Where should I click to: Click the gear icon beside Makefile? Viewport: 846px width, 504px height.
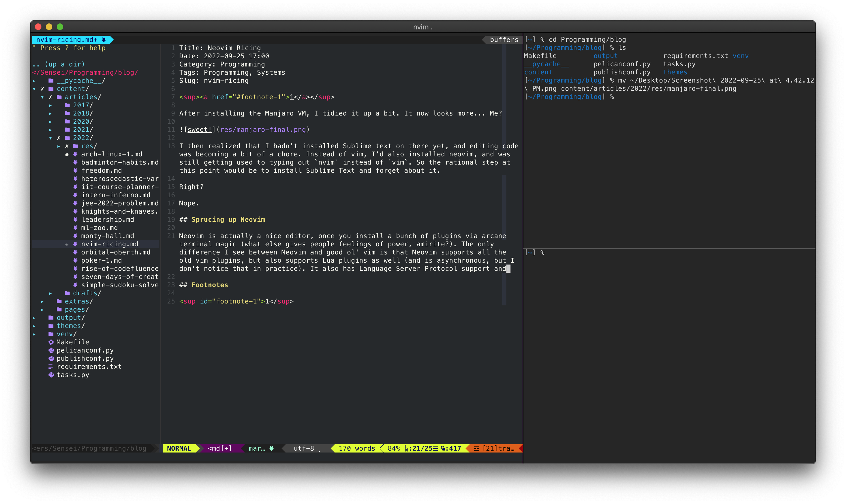51,342
